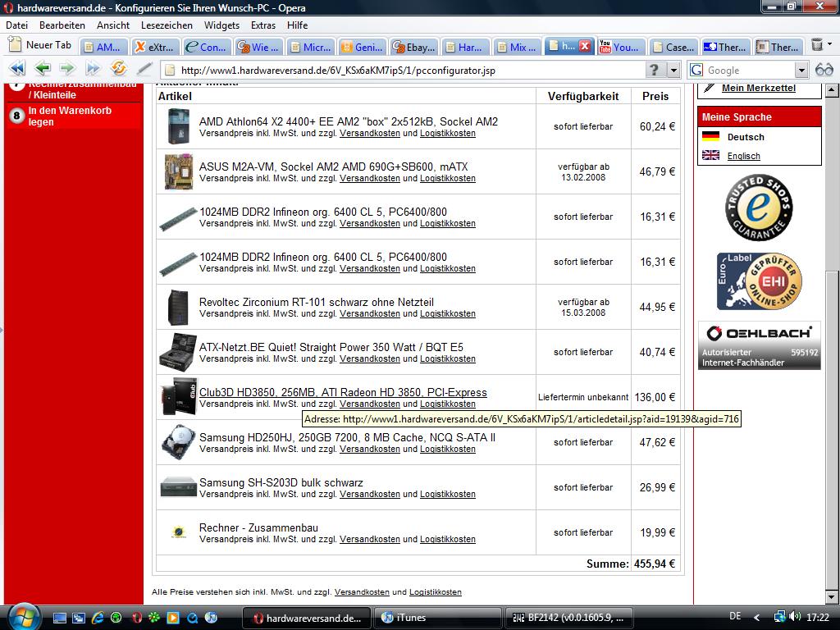
Task: Open the Datei menu
Action: (x=17, y=25)
